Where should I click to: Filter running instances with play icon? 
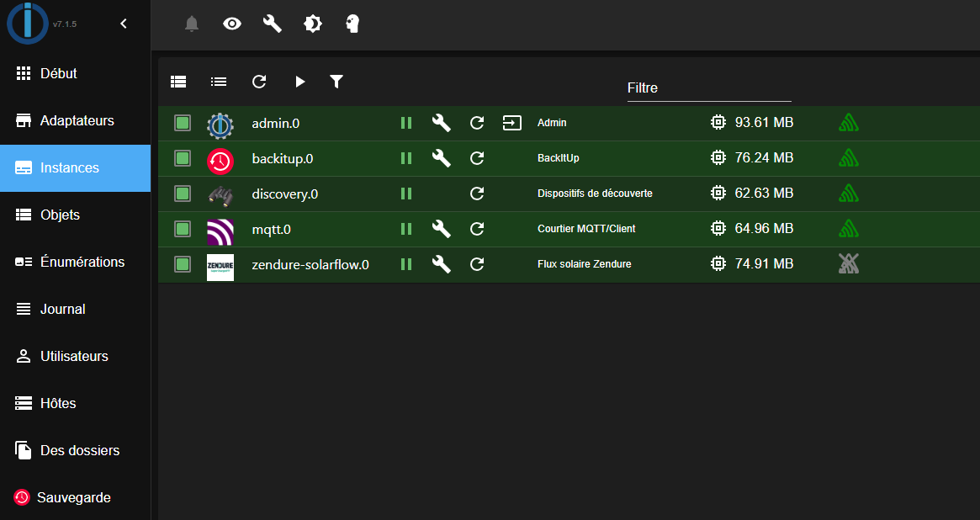(x=300, y=82)
